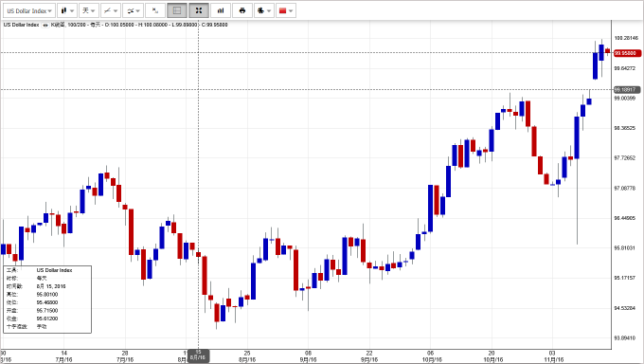Click the 100.28146 price axis label

tap(626, 38)
